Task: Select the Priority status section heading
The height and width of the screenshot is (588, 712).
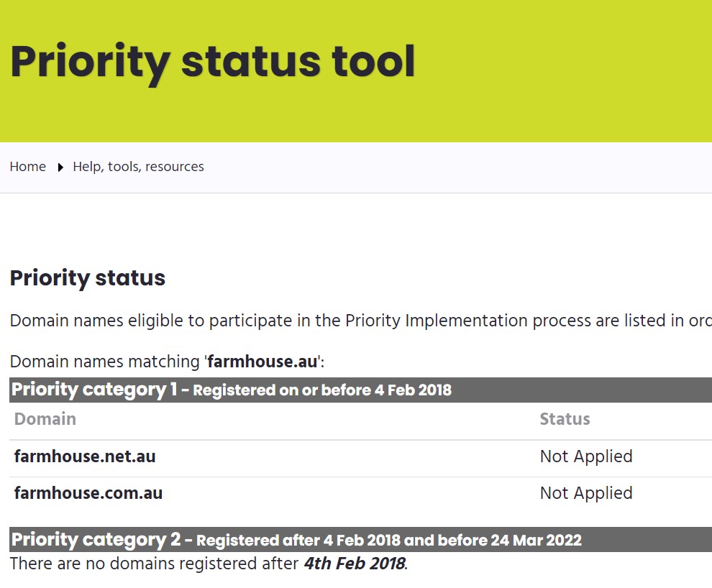Action: tap(88, 278)
